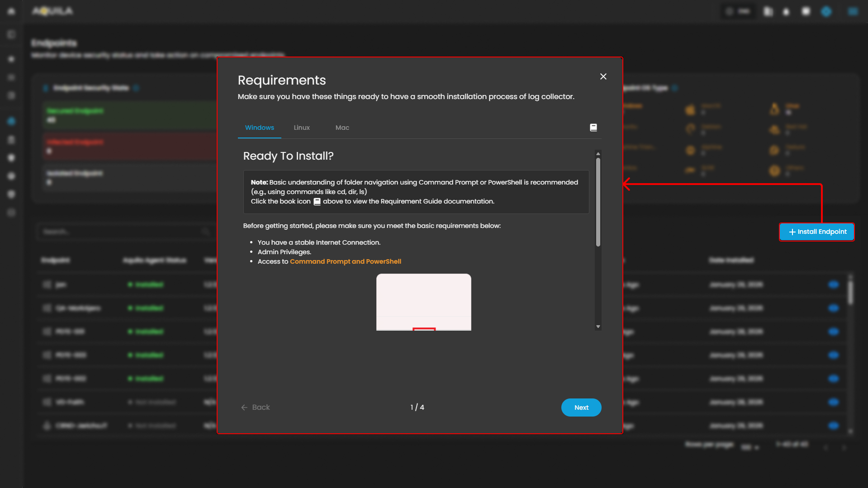
Task: Click the blue circular icon in top bar
Action: point(826,11)
